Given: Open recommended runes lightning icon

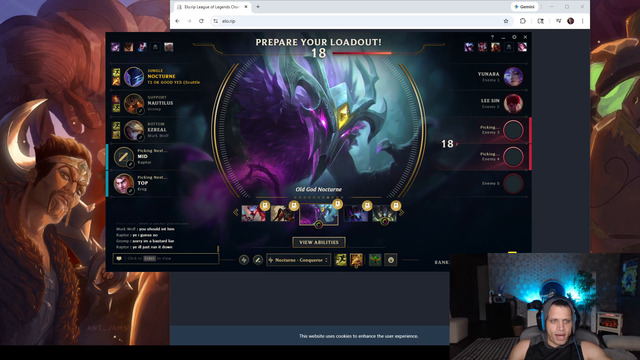Looking at the screenshot, I should [244, 260].
